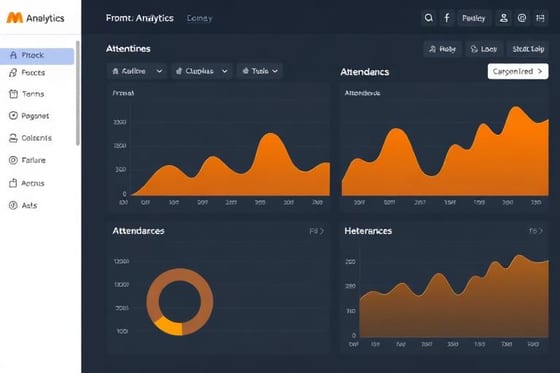The width and height of the screenshot is (560, 373).
Task: Click the Asts sidebar icon
Action: [13, 205]
